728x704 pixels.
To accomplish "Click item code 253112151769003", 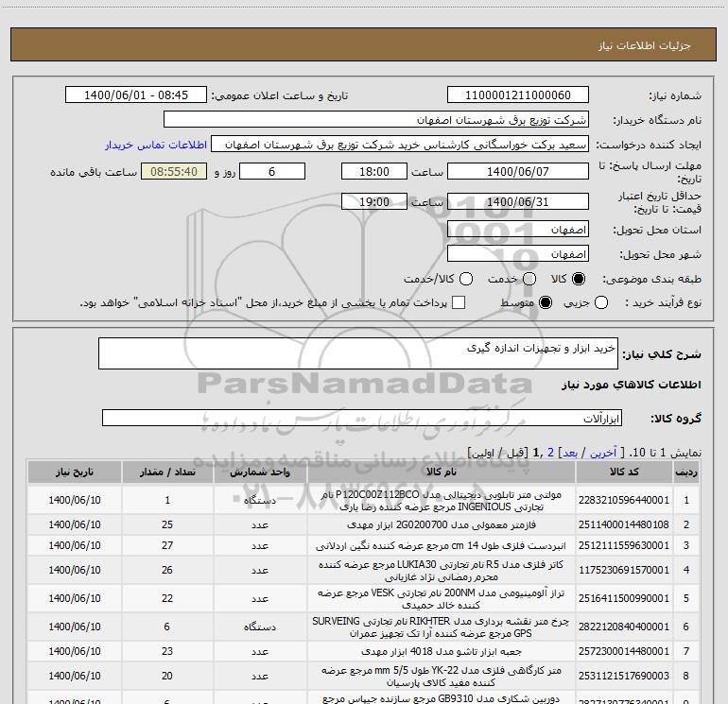I will click(624, 676).
